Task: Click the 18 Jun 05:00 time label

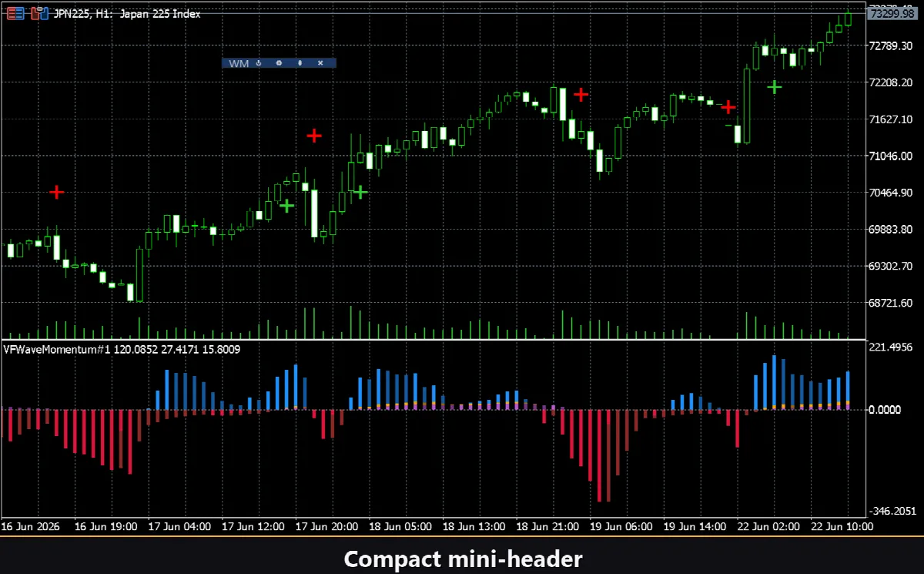Action: coord(400,527)
